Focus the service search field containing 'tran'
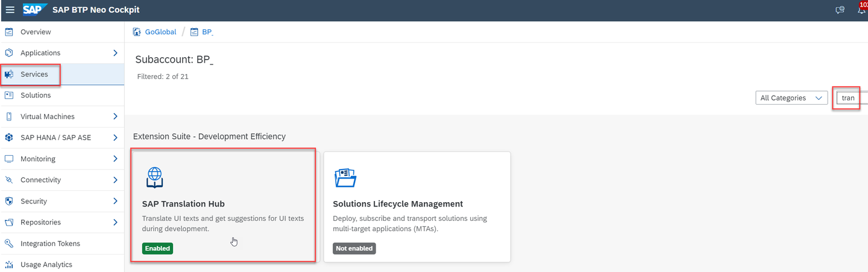Viewport: 868px width, 272px height. [851, 98]
